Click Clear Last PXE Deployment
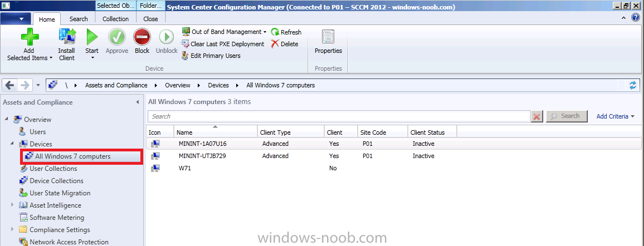Viewport: 644px width, 246px height. tap(223, 44)
